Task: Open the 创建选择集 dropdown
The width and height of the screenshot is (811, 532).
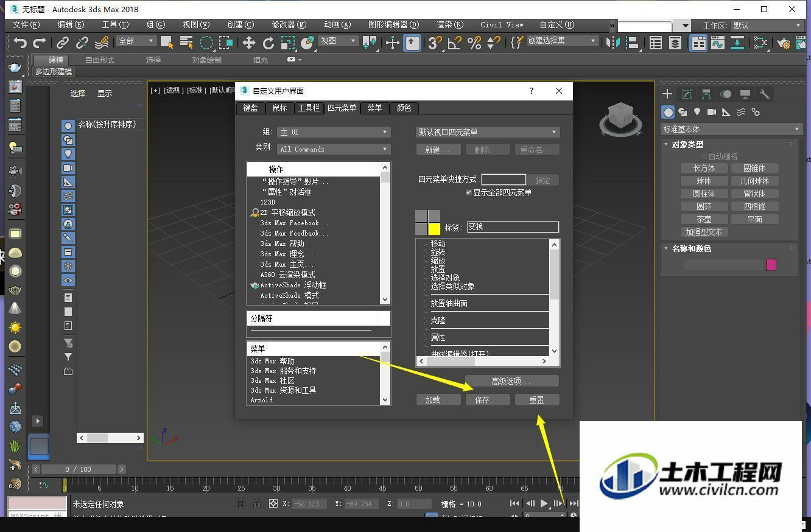Action: pos(562,41)
